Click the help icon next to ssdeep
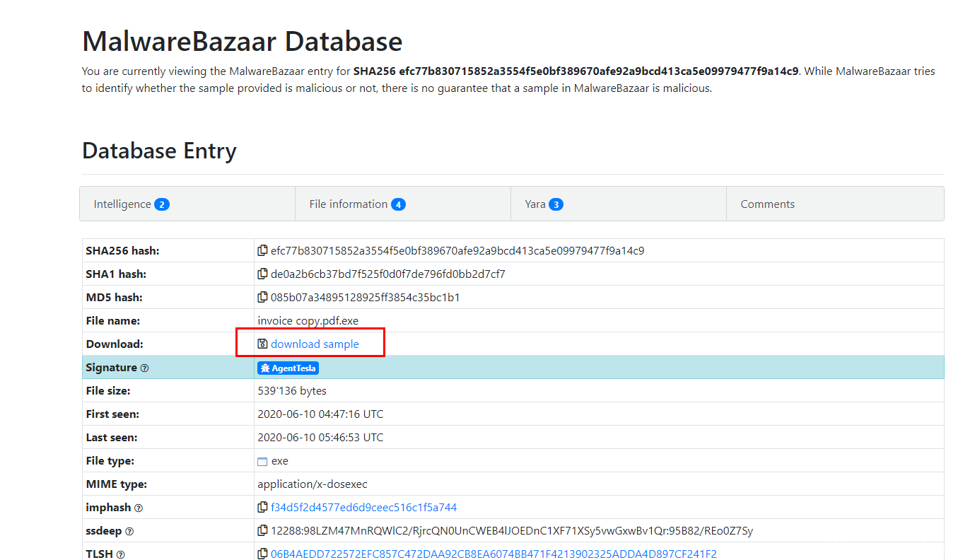Viewport: 975px width, 560px height. tap(129, 531)
